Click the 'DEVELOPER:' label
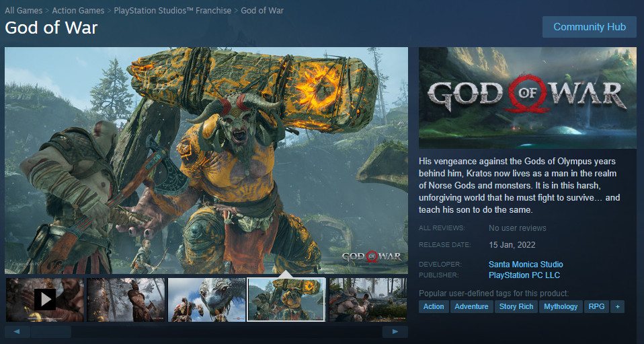The image size is (644, 344). pyautogui.click(x=440, y=265)
